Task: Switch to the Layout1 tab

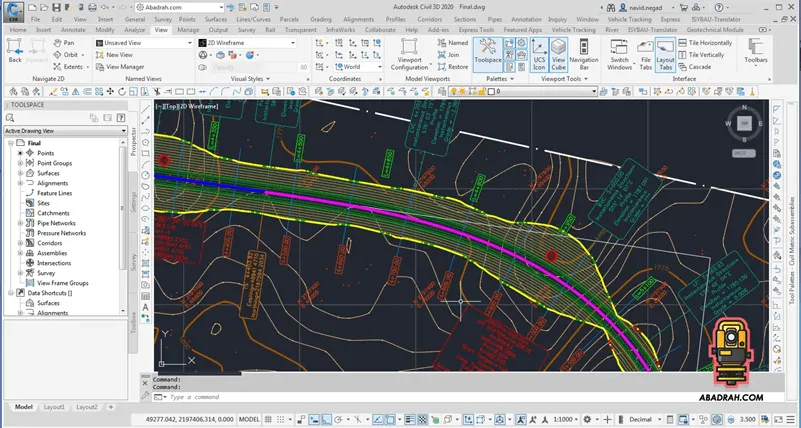Action: [54, 408]
